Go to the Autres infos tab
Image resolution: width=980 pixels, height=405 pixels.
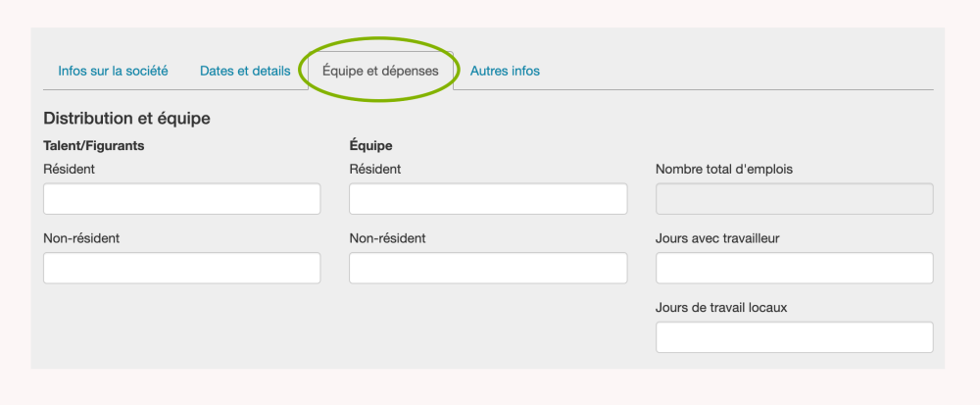coord(505,71)
